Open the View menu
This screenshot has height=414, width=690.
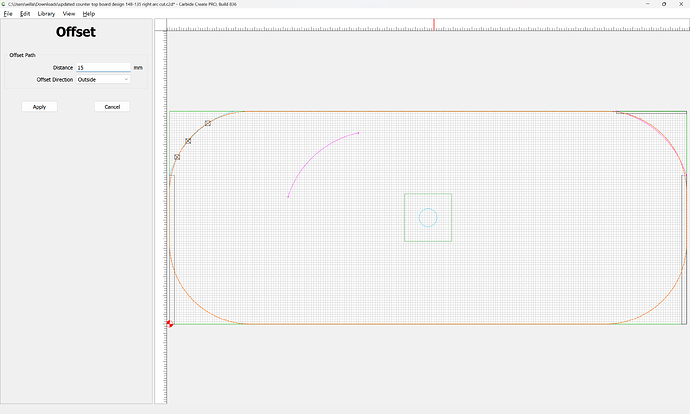point(69,14)
